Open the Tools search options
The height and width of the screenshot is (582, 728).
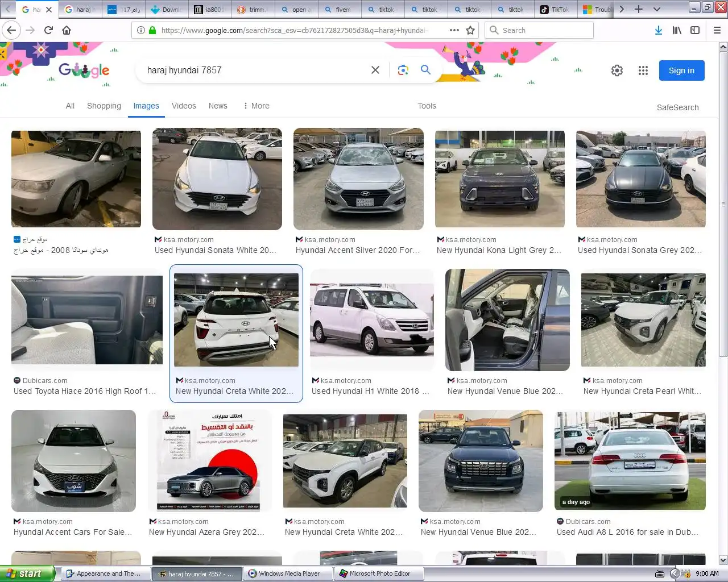(427, 106)
